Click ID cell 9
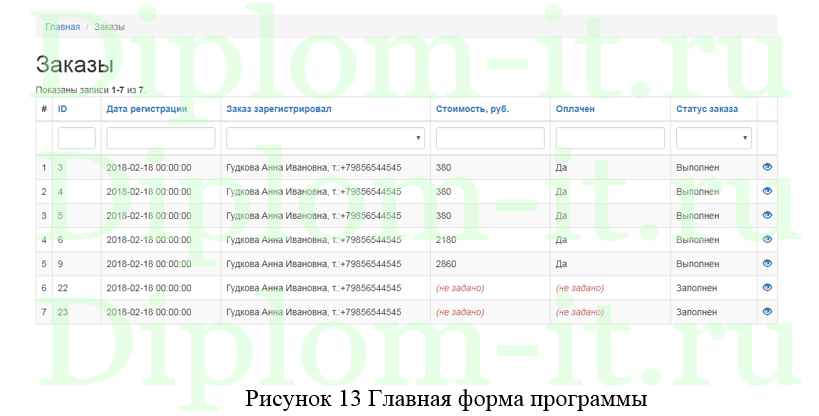This screenshot has height=416, width=819. point(60,264)
